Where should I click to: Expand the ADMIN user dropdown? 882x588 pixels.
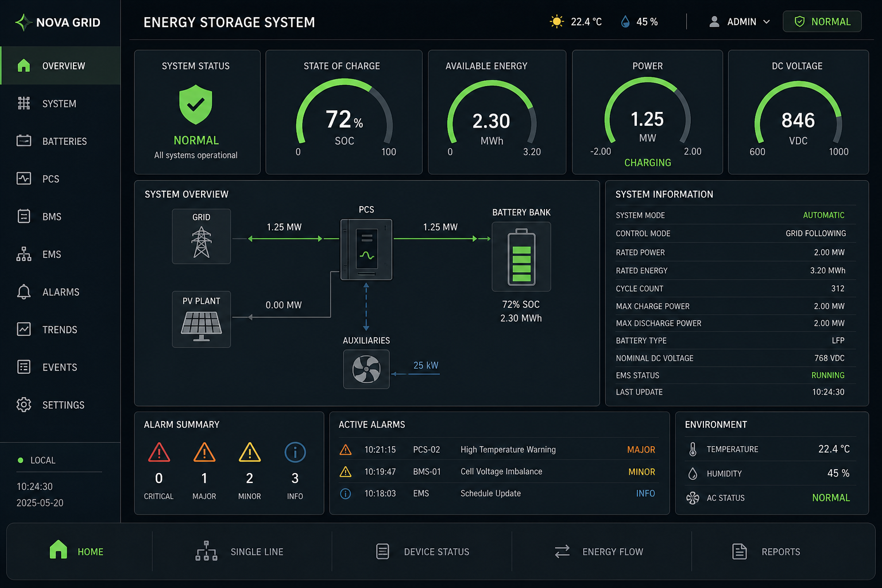740,22
